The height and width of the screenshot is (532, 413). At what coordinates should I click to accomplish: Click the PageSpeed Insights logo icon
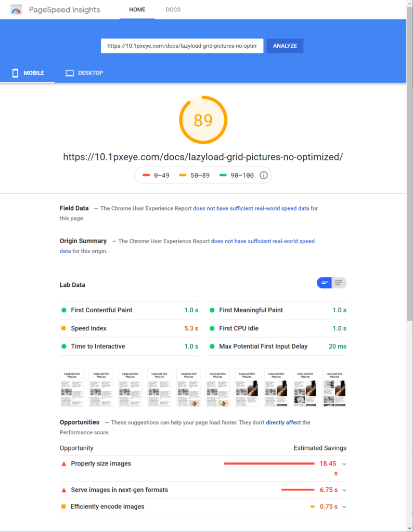[x=16, y=10]
